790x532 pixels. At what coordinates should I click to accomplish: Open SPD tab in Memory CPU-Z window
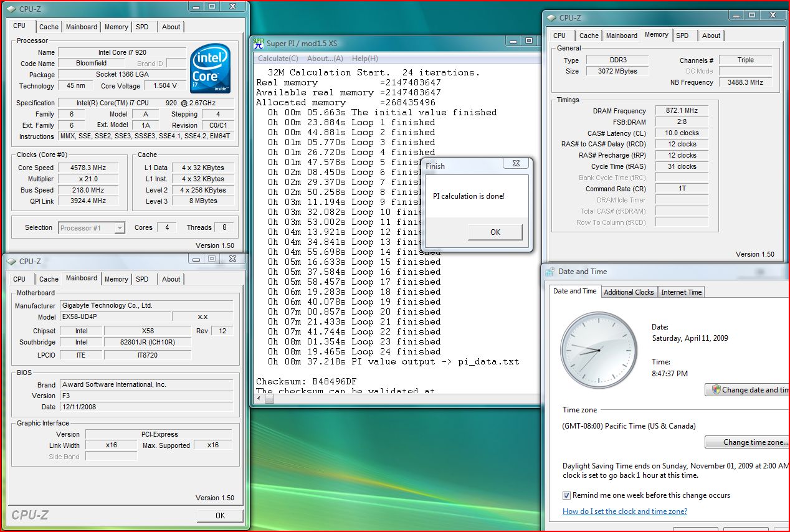[682, 36]
